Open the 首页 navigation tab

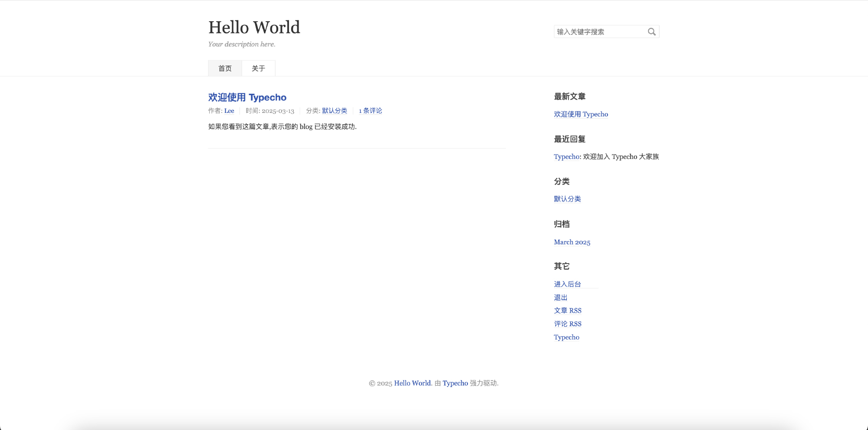(x=225, y=69)
